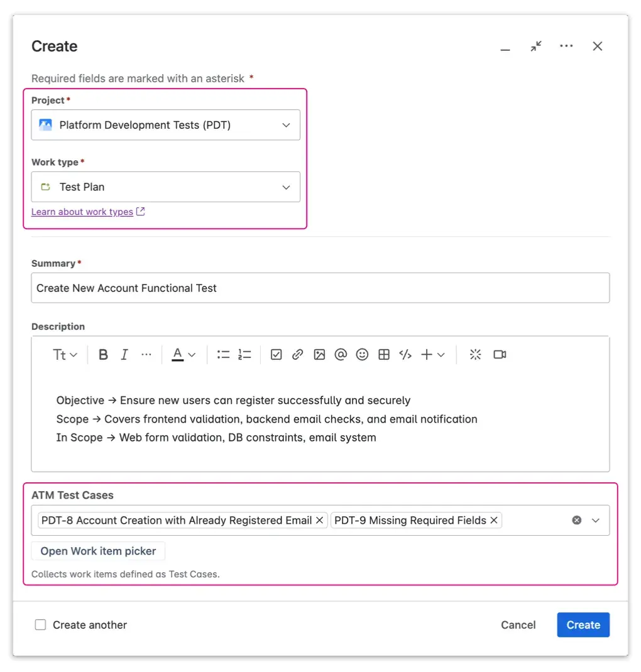Image resolution: width=641 pixels, height=672 pixels.
Task: Open the emoji picker in the editor
Action: tap(363, 354)
